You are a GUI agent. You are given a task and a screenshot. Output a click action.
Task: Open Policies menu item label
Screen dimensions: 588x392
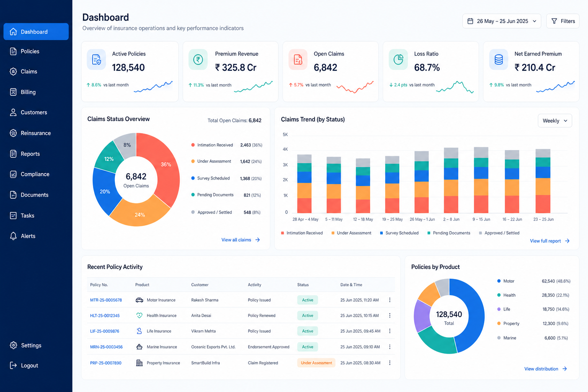pos(30,51)
